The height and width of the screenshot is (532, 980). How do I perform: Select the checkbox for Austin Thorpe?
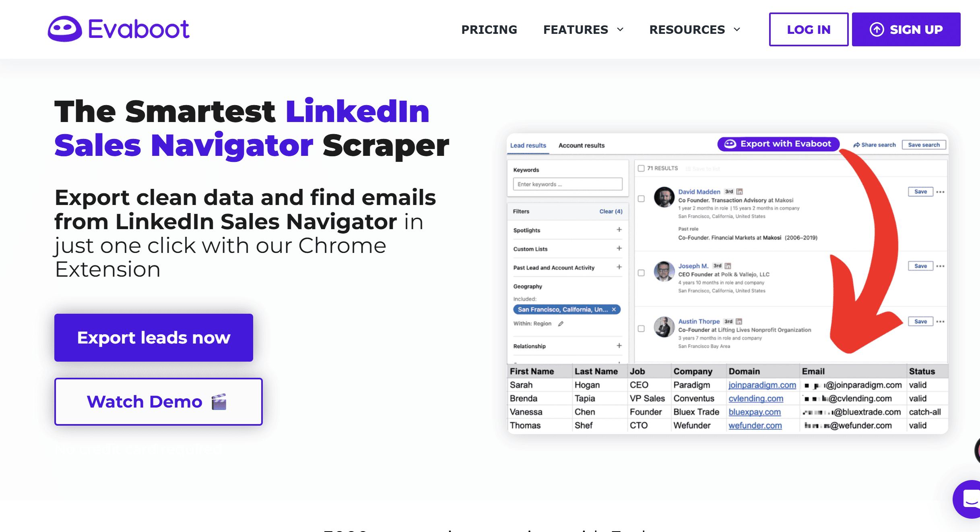(641, 329)
